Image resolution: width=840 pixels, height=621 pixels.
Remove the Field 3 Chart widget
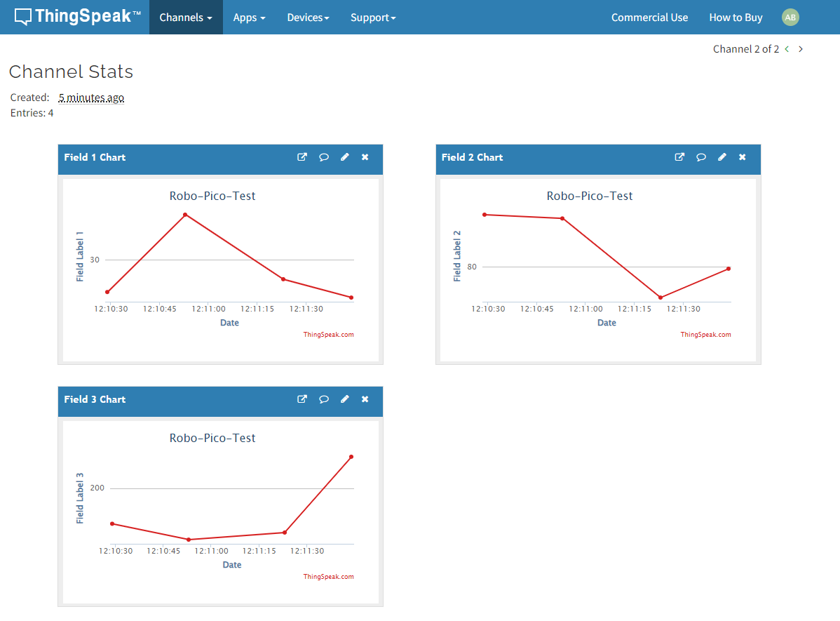[x=365, y=399]
